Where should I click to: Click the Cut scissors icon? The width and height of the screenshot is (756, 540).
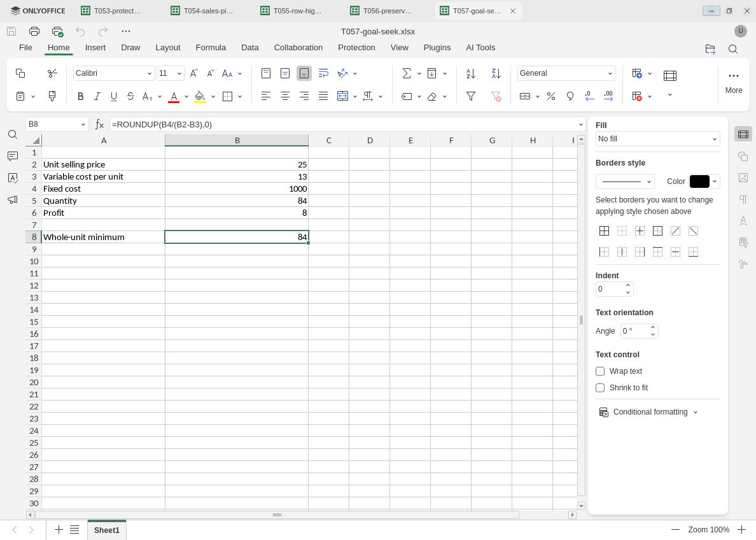click(52, 73)
